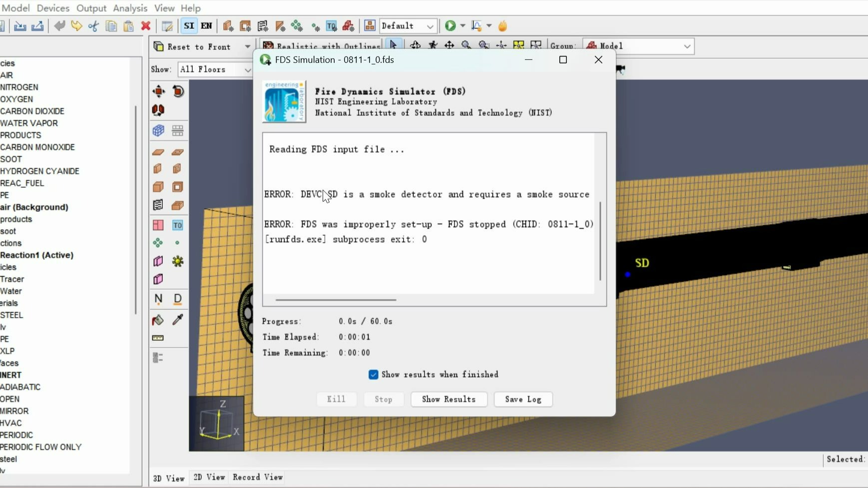
Task: Open the View menu
Action: [x=164, y=8]
